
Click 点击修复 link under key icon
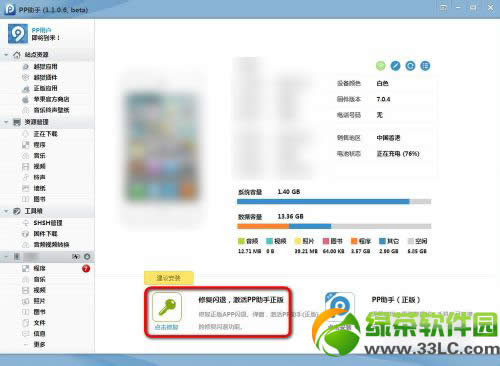[x=167, y=327]
